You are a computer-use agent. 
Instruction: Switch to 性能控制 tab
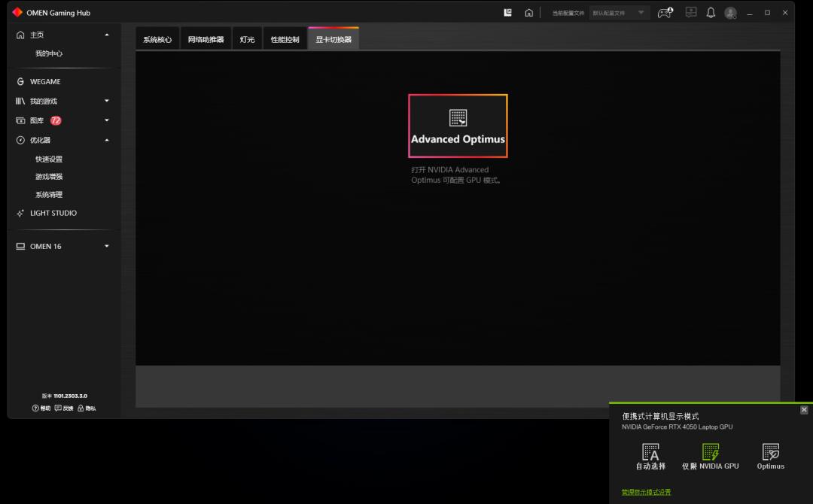click(x=285, y=39)
